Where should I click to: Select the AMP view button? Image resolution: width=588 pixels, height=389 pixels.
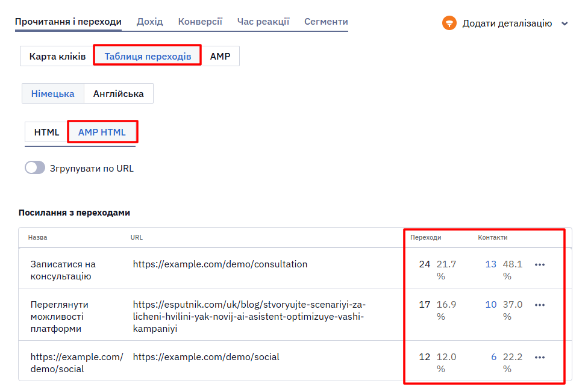(220, 56)
